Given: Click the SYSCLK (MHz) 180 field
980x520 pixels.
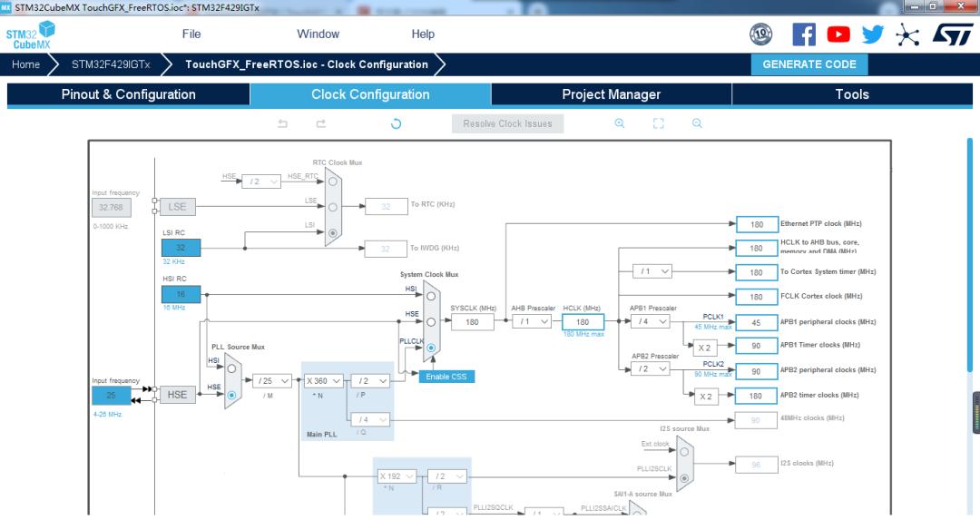Looking at the screenshot, I should coord(472,322).
